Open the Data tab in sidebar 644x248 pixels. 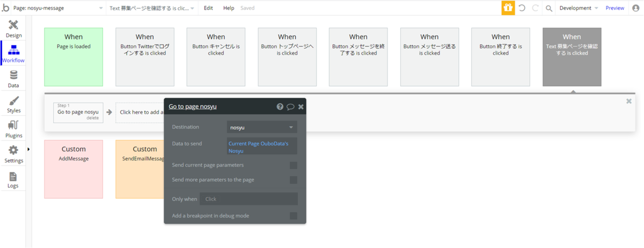pos(13,79)
